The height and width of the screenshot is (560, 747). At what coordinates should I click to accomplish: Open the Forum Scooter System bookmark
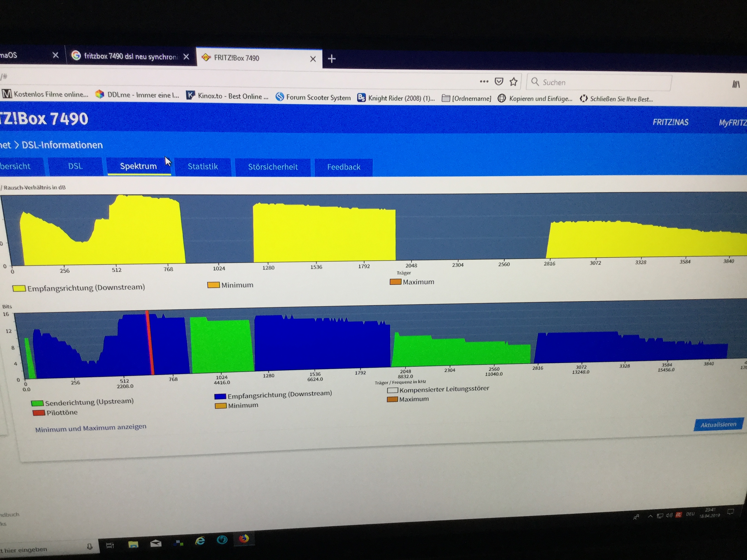[313, 97]
